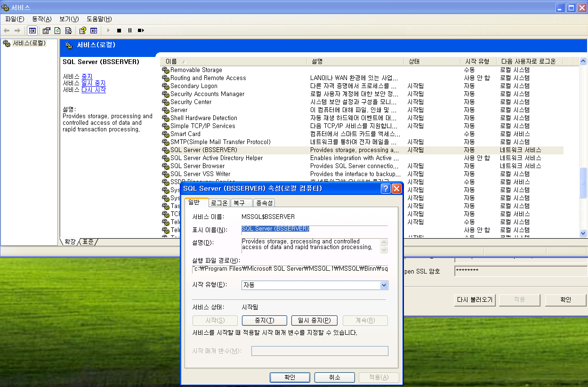
Task: Click description box scroll up arrow
Action: (x=384, y=242)
